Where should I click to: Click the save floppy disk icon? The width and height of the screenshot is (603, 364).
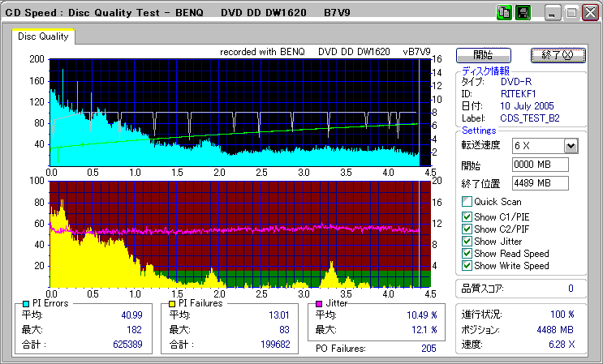tap(523, 13)
